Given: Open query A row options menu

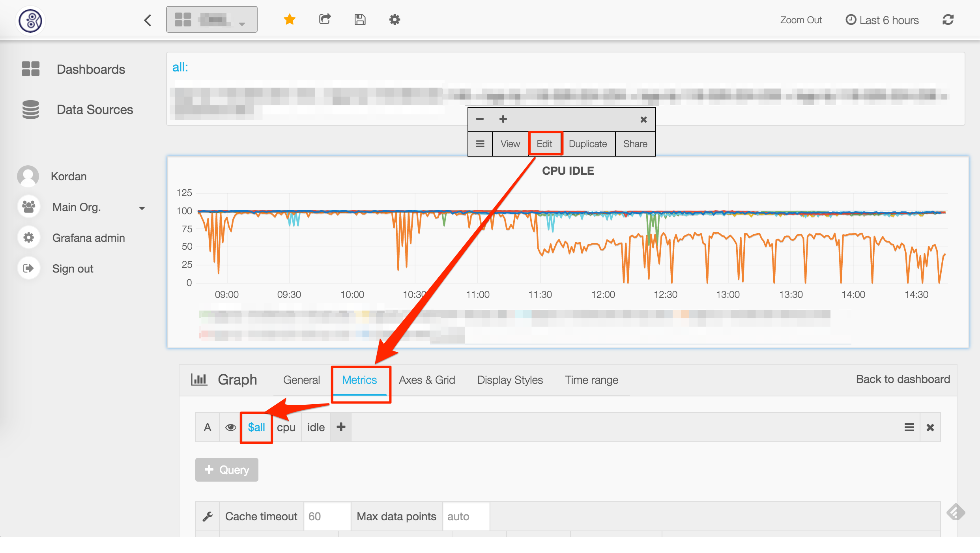Looking at the screenshot, I should 909,428.
